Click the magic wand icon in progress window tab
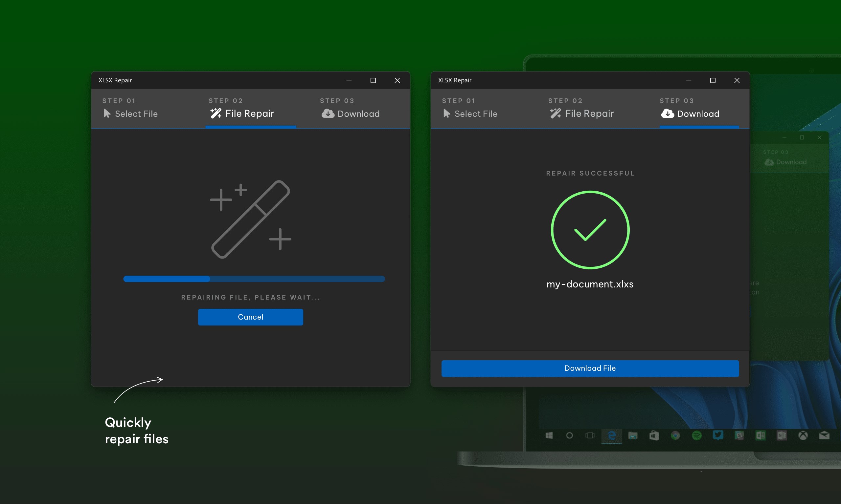This screenshot has height=504, width=841. tap(216, 113)
